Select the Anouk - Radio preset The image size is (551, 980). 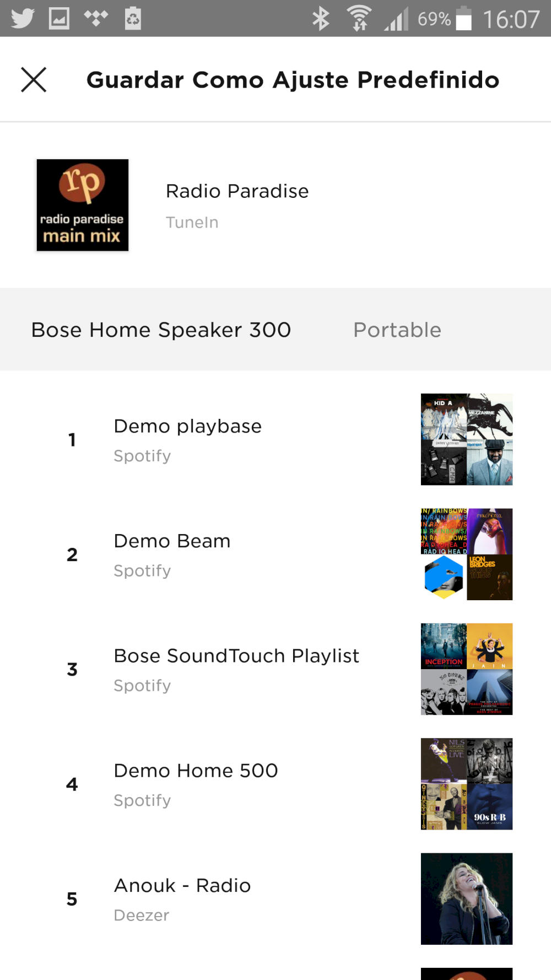tap(182, 898)
